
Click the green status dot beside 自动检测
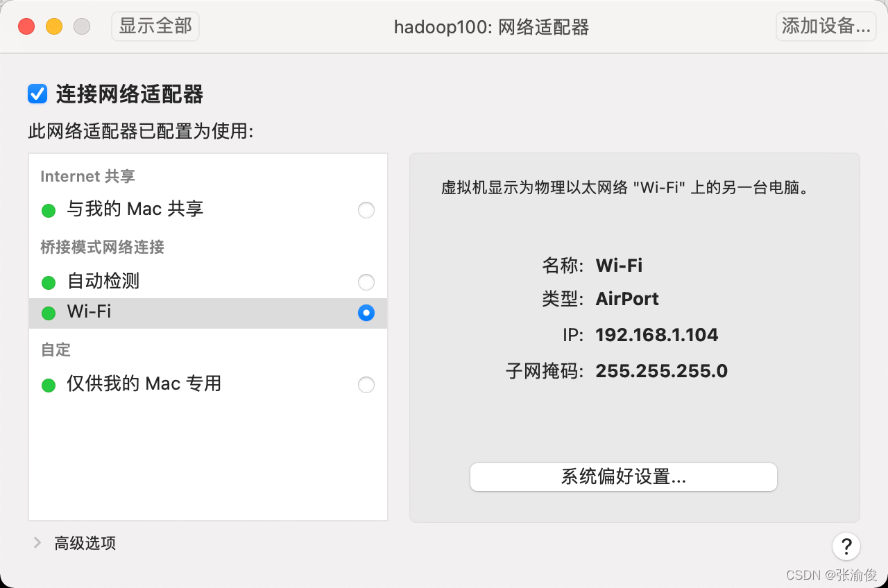[x=49, y=282]
